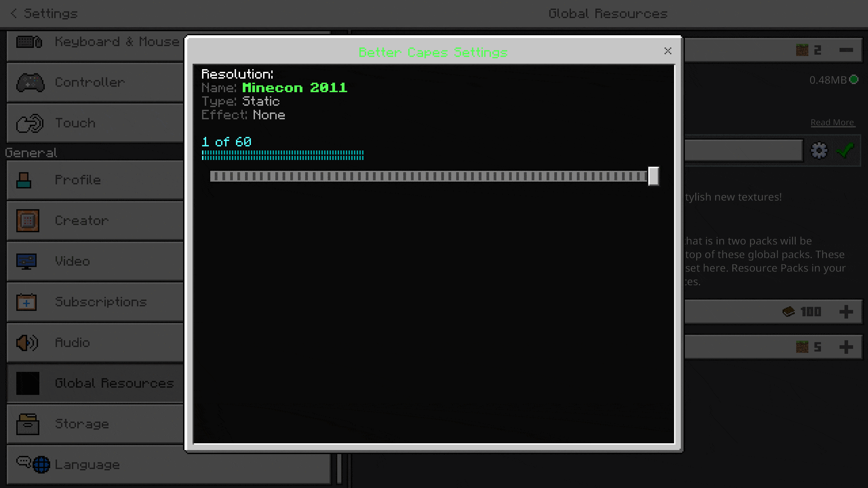Click Read More link for resource pack
The width and height of the screenshot is (868, 488).
[832, 122]
